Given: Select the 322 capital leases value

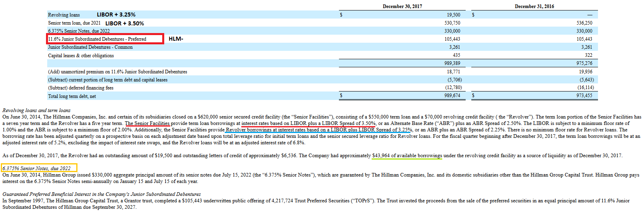Looking at the screenshot, I should click(x=589, y=55).
